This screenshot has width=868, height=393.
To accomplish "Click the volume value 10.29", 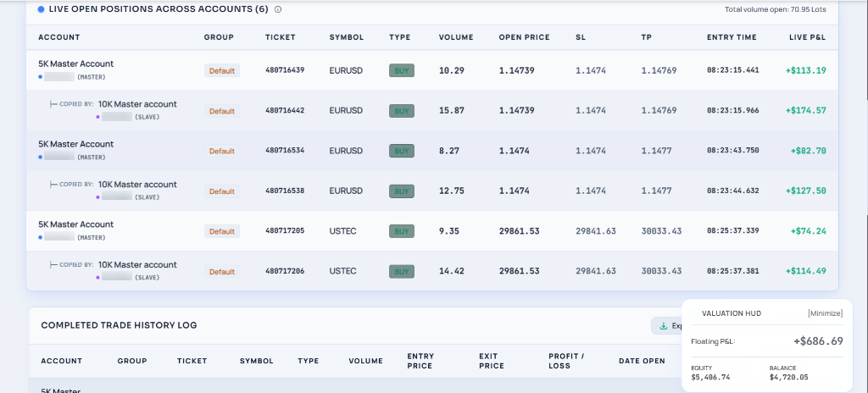I will pos(452,70).
